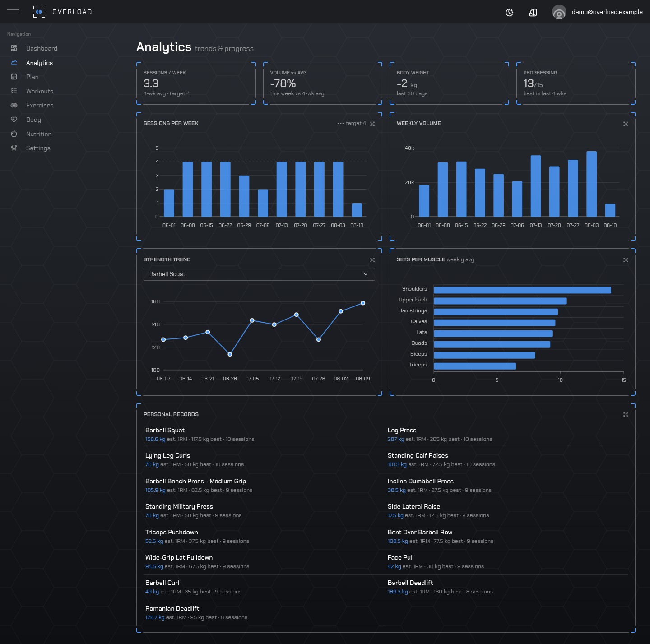
Task: Select Analytics in the navigation
Action: click(x=39, y=63)
